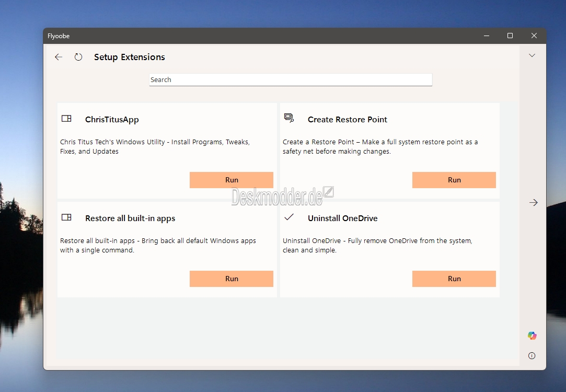The width and height of the screenshot is (566, 392).
Task: Click the 'Bring back all default Windows apps' description
Action: coord(158,246)
